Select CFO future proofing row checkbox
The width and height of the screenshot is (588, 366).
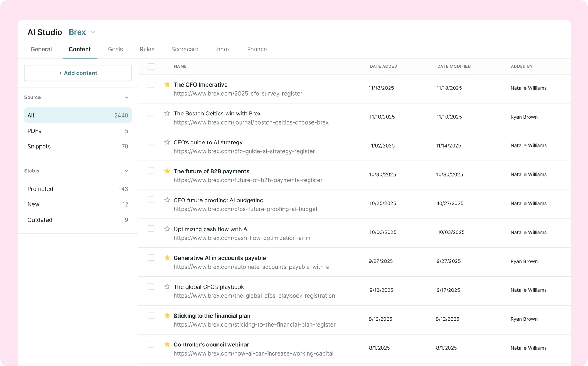[x=151, y=200]
